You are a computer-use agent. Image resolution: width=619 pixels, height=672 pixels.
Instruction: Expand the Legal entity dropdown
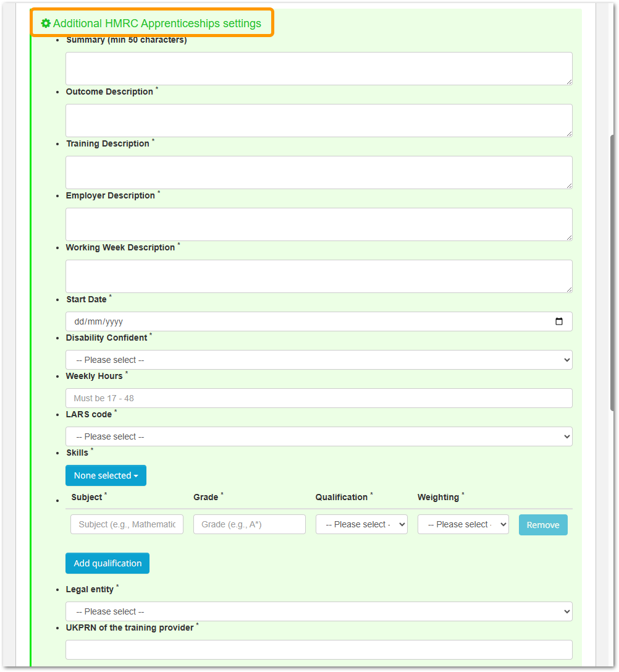point(319,611)
